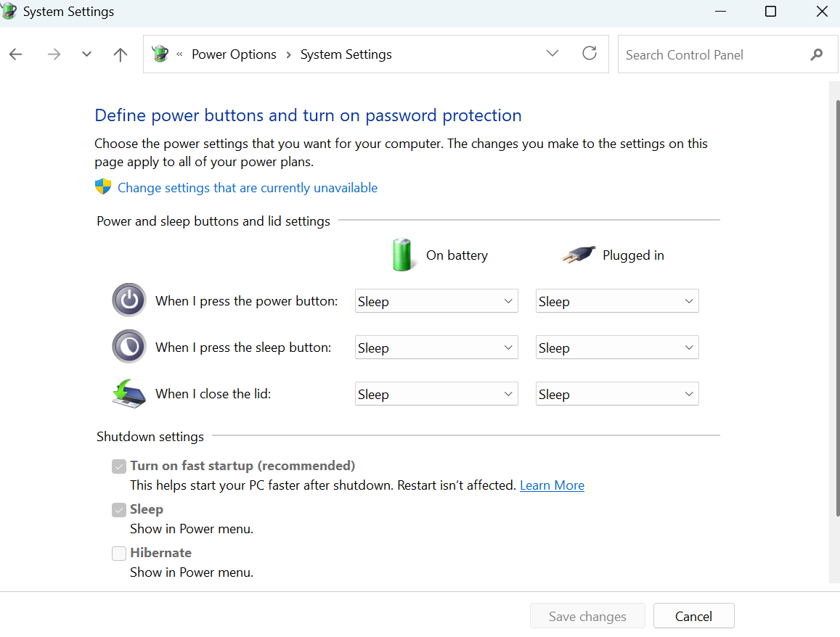Click the Search Control Panel field
This screenshot has width=840, height=637.
coord(711,54)
